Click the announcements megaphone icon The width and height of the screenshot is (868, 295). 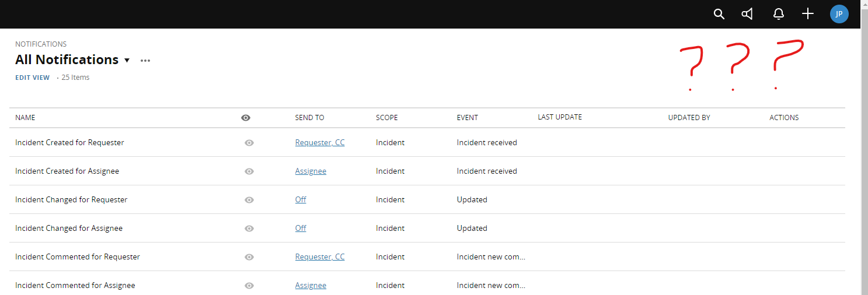point(747,14)
